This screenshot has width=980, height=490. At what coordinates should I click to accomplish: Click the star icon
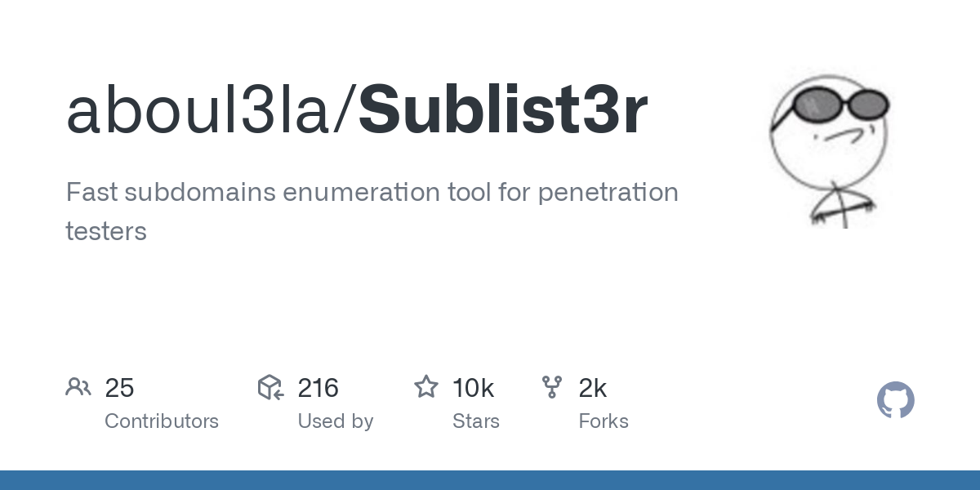pos(426,387)
